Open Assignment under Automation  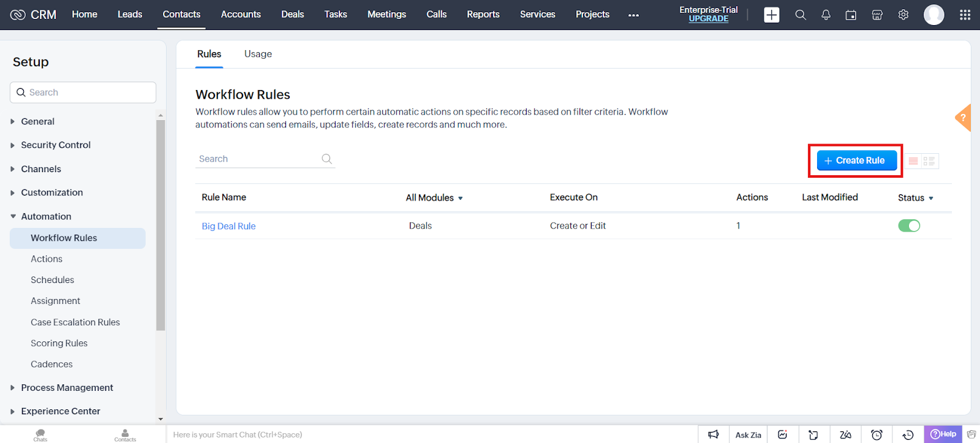coord(55,301)
